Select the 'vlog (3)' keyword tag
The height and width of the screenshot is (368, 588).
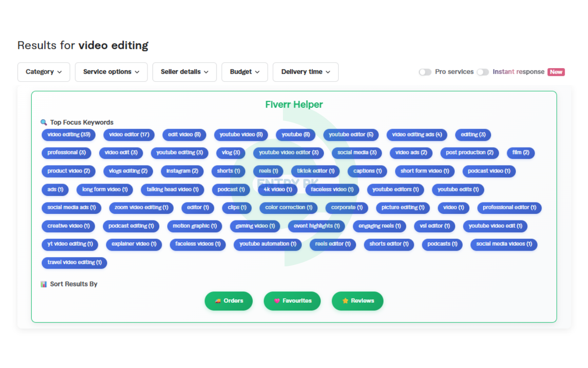[231, 153]
